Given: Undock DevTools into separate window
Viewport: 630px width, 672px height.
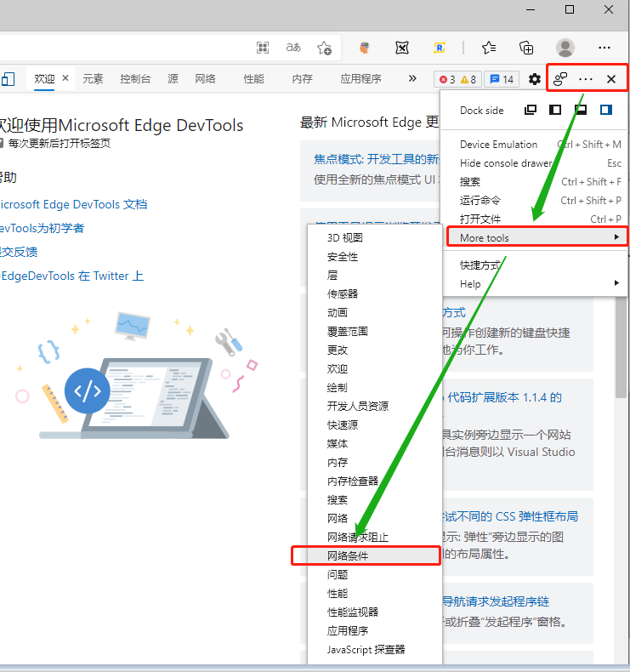Looking at the screenshot, I should [x=531, y=110].
